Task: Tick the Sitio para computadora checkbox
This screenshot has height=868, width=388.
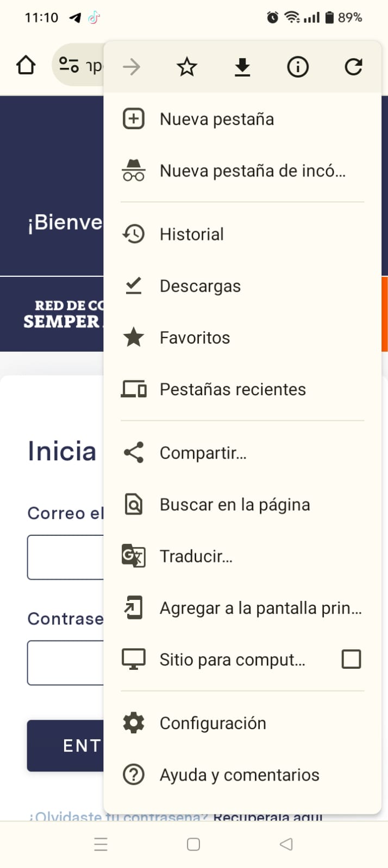Action: point(351,659)
